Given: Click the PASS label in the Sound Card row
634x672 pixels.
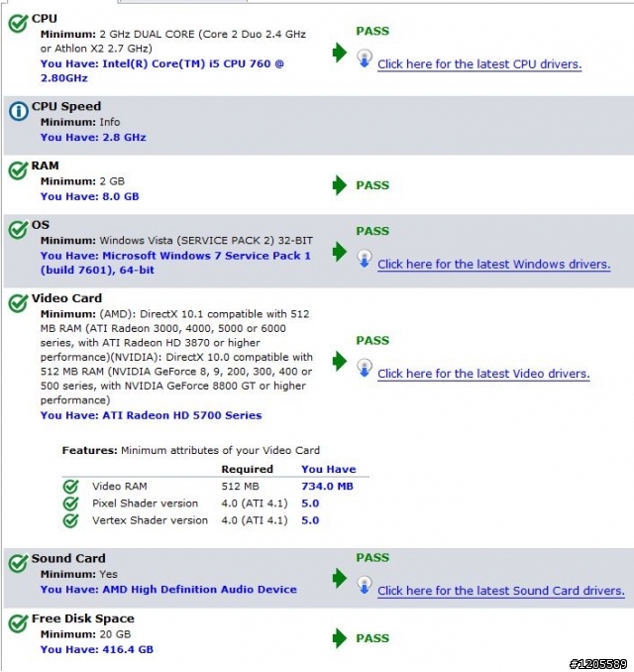Looking at the screenshot, I should pyautogui.click(x=372, y=558).
